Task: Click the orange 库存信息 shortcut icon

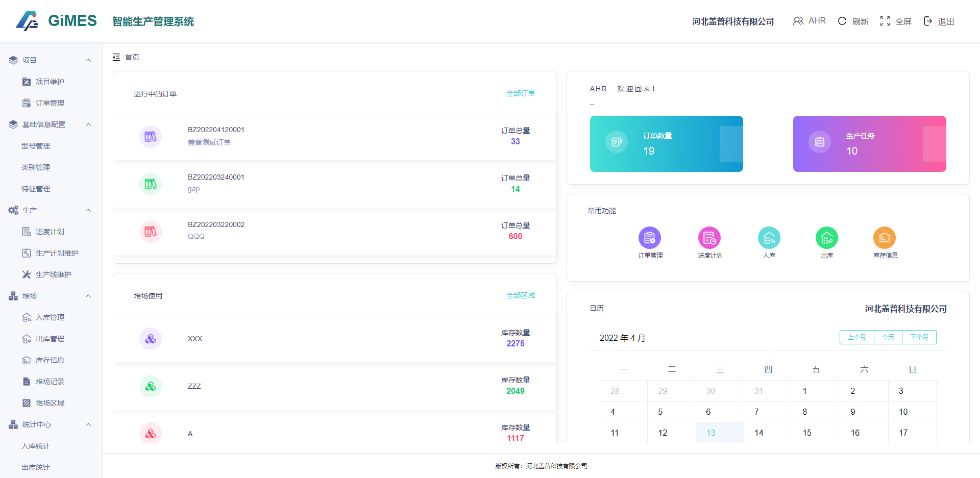Action: 884,238
